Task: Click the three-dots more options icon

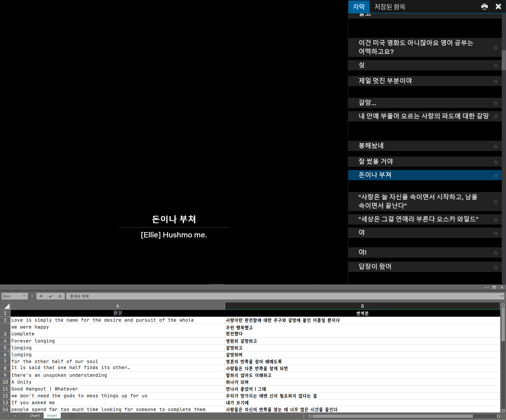Action: 486,287
